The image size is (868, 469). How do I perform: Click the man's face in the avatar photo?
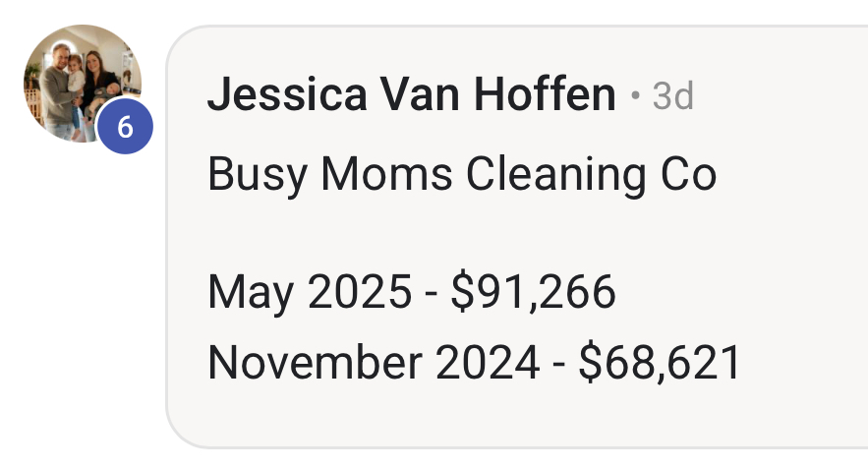coord(59,55)
